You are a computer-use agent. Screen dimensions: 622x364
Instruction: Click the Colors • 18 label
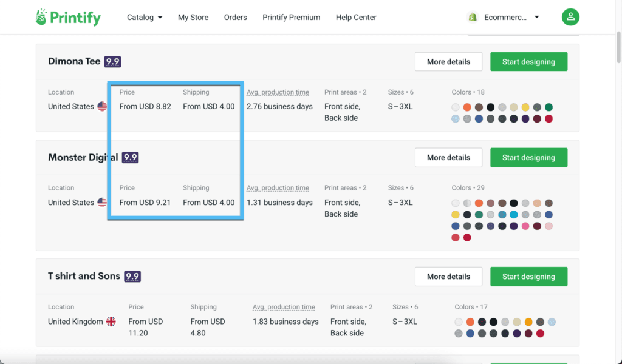468,92
